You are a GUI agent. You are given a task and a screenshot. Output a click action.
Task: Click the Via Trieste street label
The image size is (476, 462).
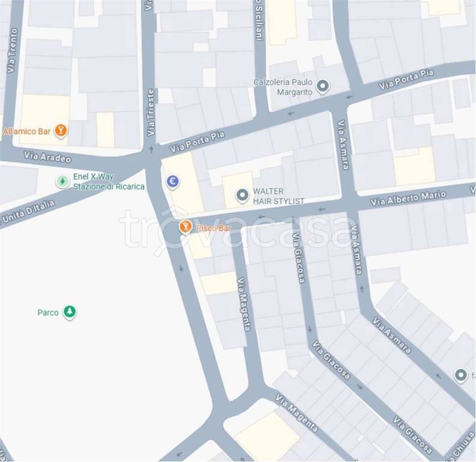click(151, 112)
